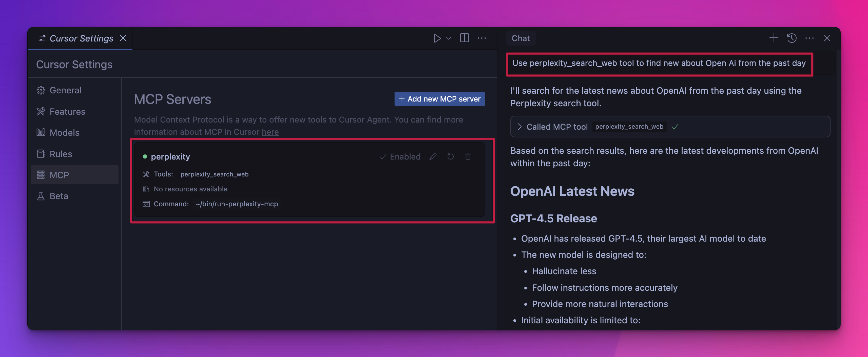Click perplexity_search_web tag in chat tool call
The width and height of the screenshot is (868, 357).
[x=629, y=127]
